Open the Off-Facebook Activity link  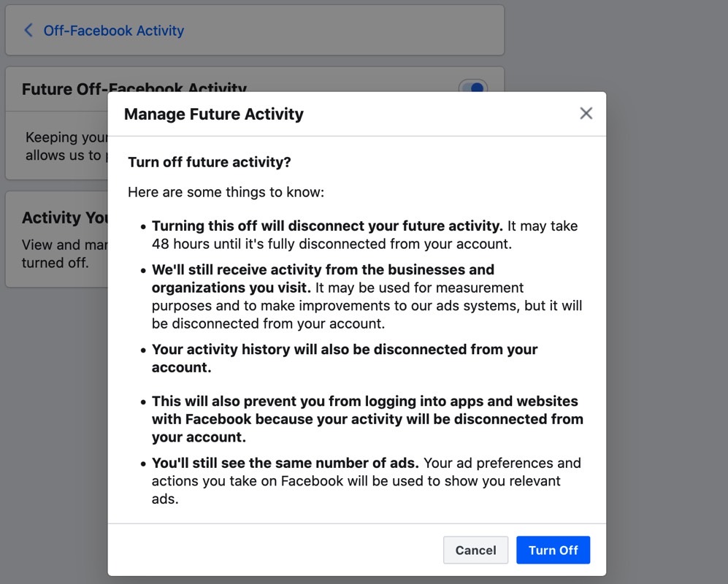(114, 31)
